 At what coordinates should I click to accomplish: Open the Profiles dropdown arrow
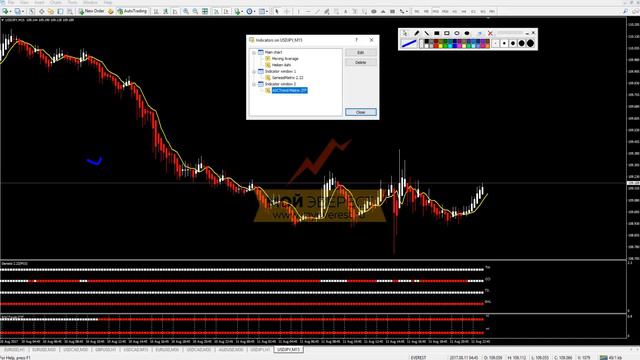[23, 11]
